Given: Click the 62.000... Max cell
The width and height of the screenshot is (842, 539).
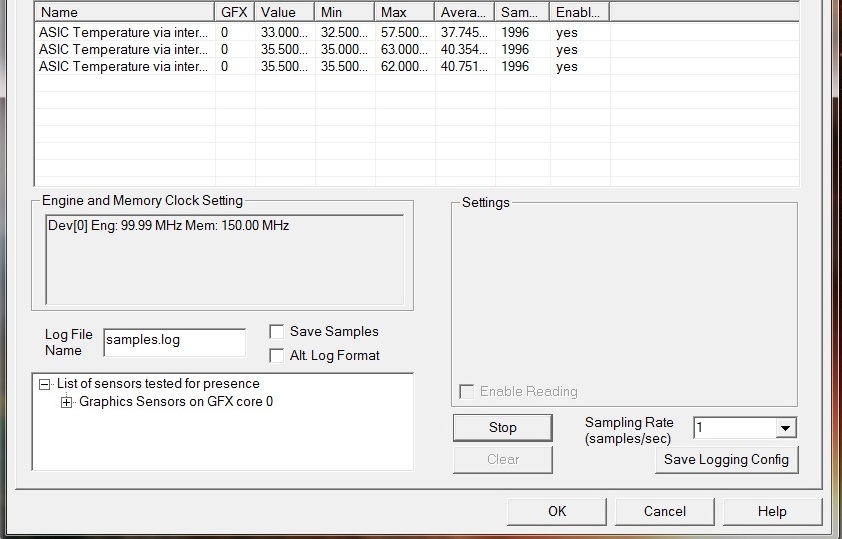Looking at the screenshot, I should tap(404, 67).
